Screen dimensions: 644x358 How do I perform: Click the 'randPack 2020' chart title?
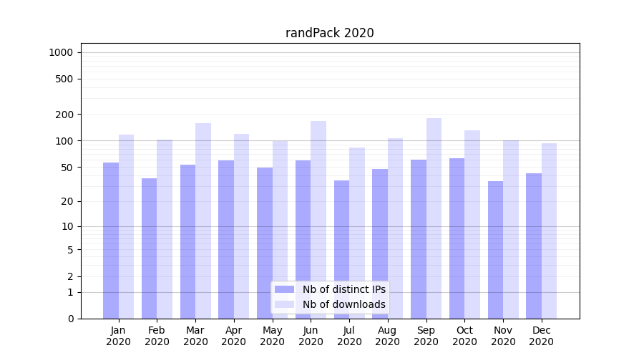(x=329, y=33)
